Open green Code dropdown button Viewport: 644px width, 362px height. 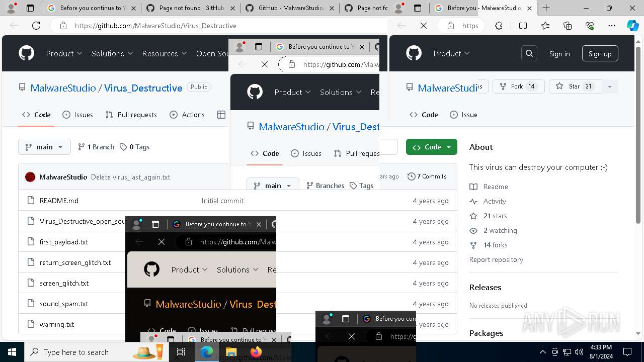tap(432, 147)
